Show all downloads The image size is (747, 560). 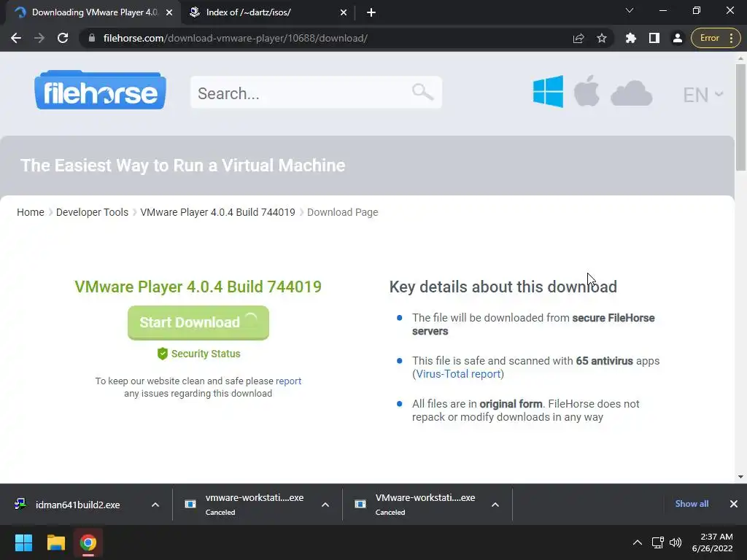click(692, 504)
